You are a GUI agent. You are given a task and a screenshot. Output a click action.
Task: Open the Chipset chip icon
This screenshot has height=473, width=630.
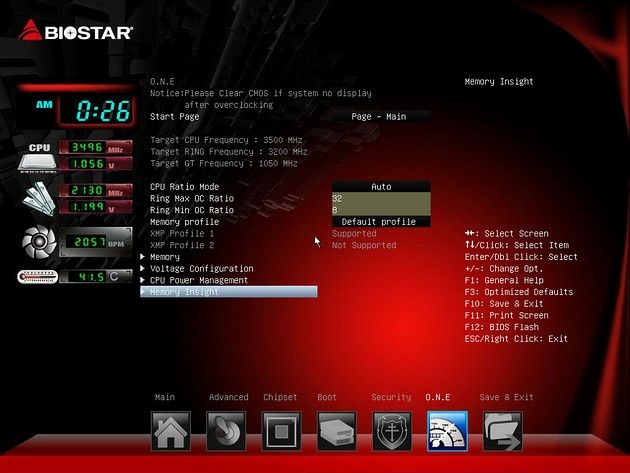point(281,432)
